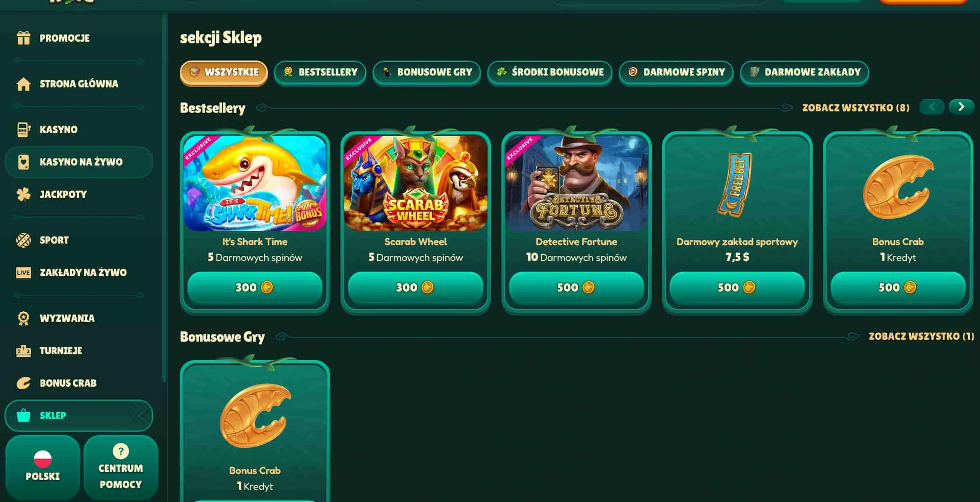980x502 pixels.
Task: Open the Polski language selector
Action: [43, 467]
